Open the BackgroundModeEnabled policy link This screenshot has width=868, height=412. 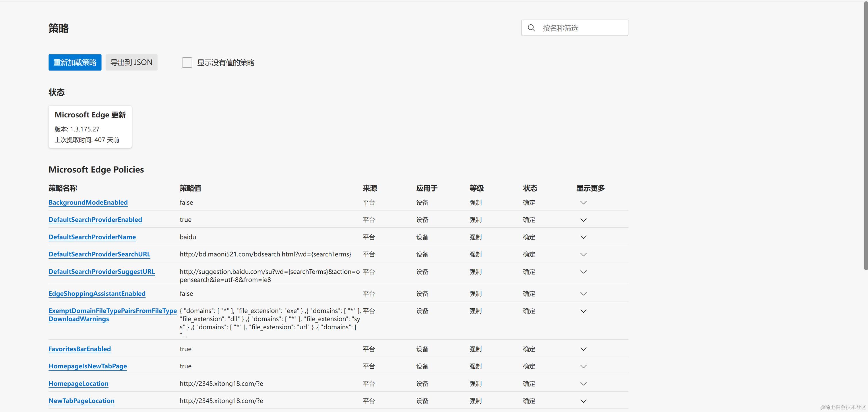tap(88, 203)
